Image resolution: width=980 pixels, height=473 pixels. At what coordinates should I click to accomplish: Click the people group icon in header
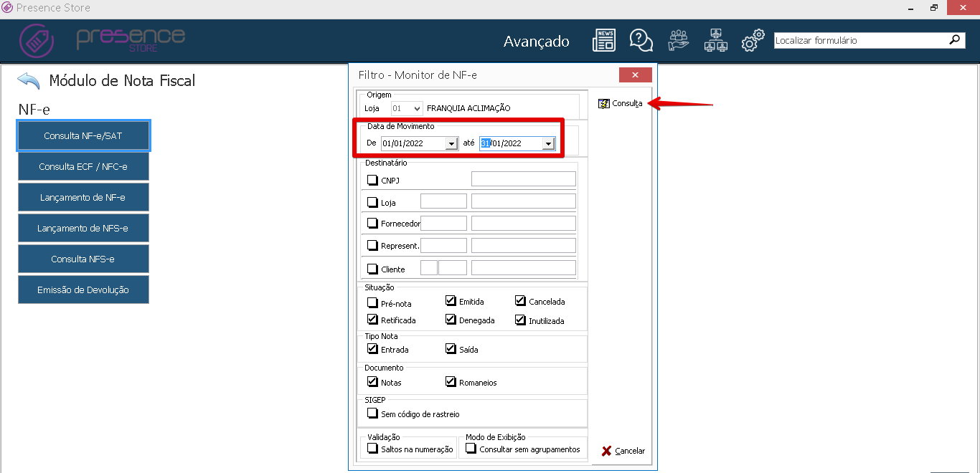[678, 41]
